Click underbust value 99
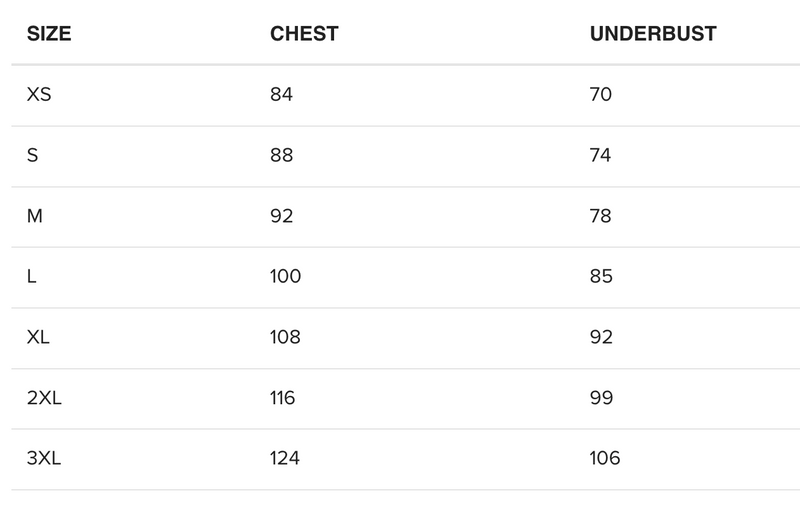Viewport: 800px width, 512px height. 601,398
